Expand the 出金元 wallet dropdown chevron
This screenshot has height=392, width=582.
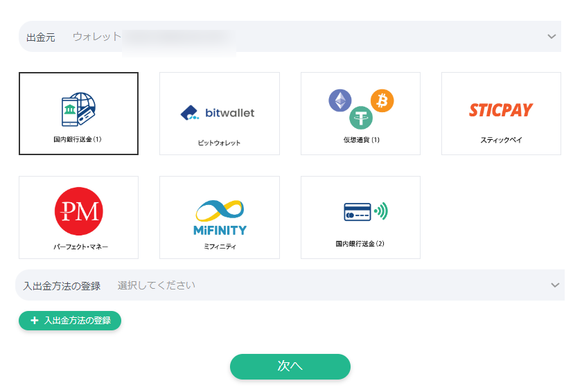[552, 37]
